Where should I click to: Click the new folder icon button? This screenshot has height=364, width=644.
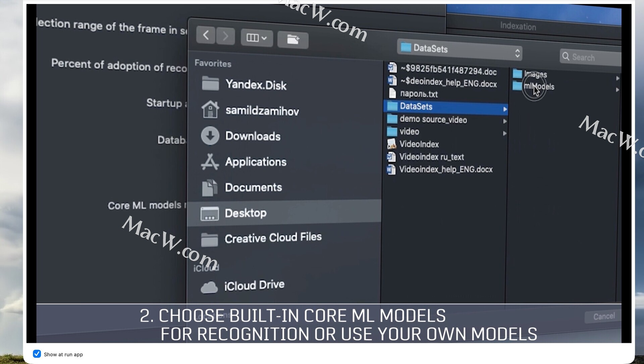coord(293,40)
